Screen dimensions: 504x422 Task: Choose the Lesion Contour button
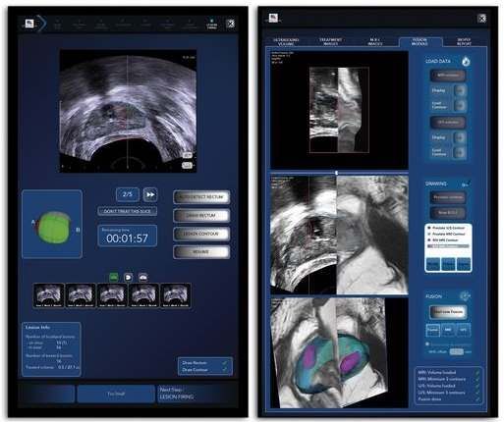pos(201,234)
